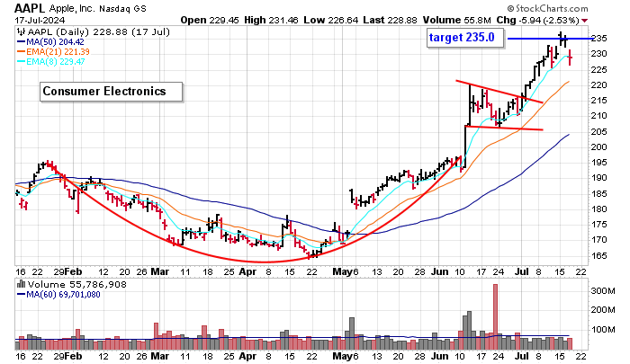Click the High 231.46 value
Image resolution: width=630 pixels, height=364 pixels.
click(x=271, y=20)
